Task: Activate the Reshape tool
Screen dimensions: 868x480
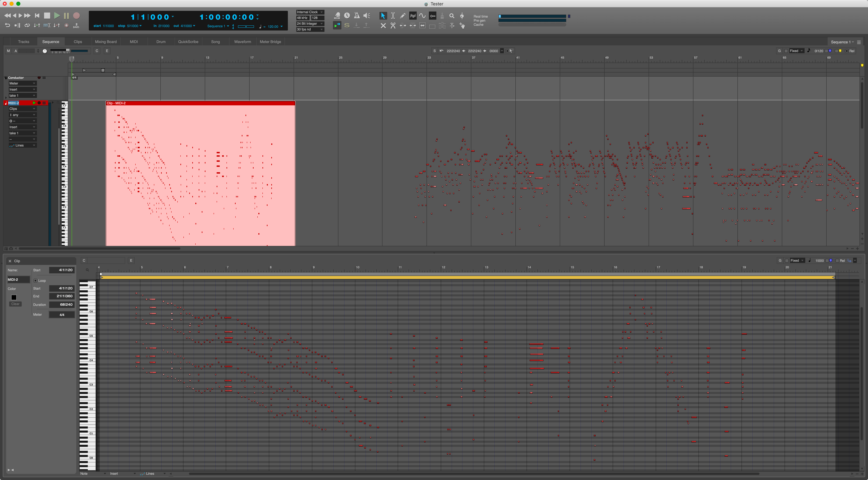Action: pos(412,16)
